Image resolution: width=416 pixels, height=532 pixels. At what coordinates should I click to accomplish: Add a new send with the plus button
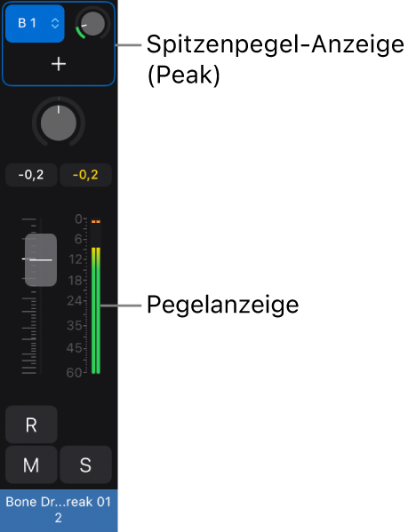(59, 64)
